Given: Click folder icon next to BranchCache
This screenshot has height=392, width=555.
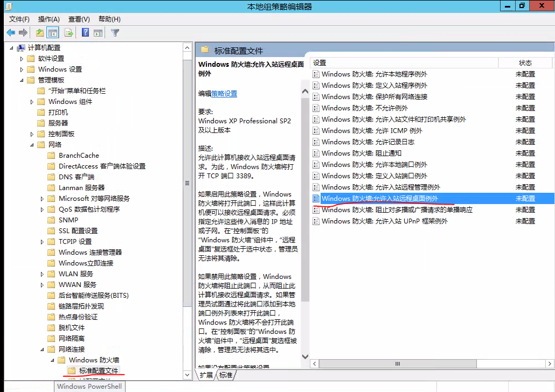Looking at the screenshot, I should (52, 155).
